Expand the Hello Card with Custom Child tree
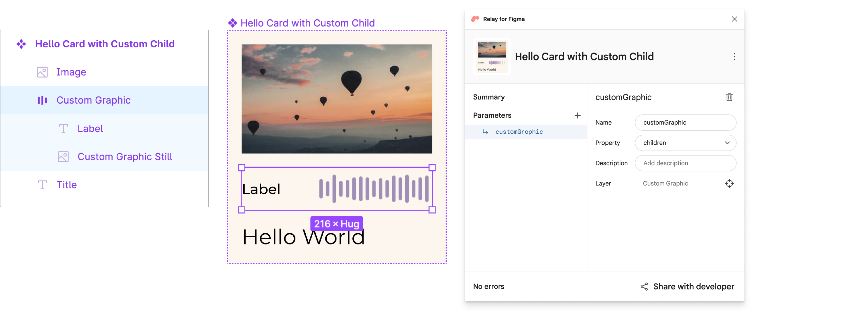The image size is (868, 315). [105, 44]
